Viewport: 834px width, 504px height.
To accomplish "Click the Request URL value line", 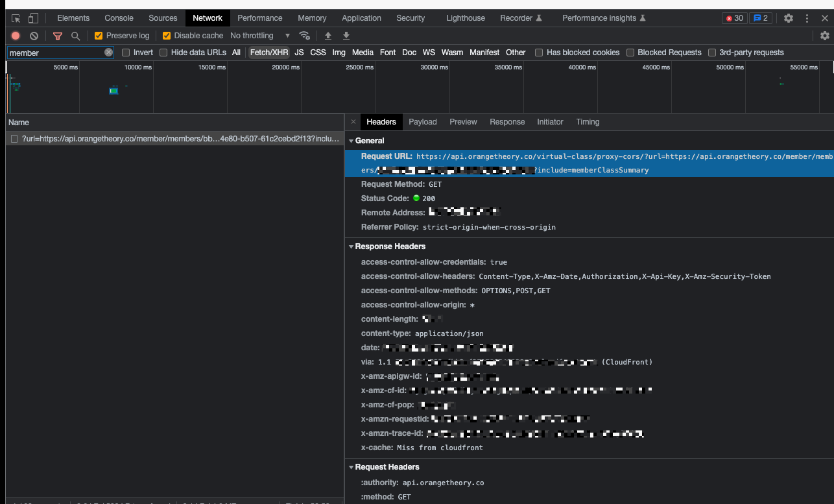I will 590,163.
